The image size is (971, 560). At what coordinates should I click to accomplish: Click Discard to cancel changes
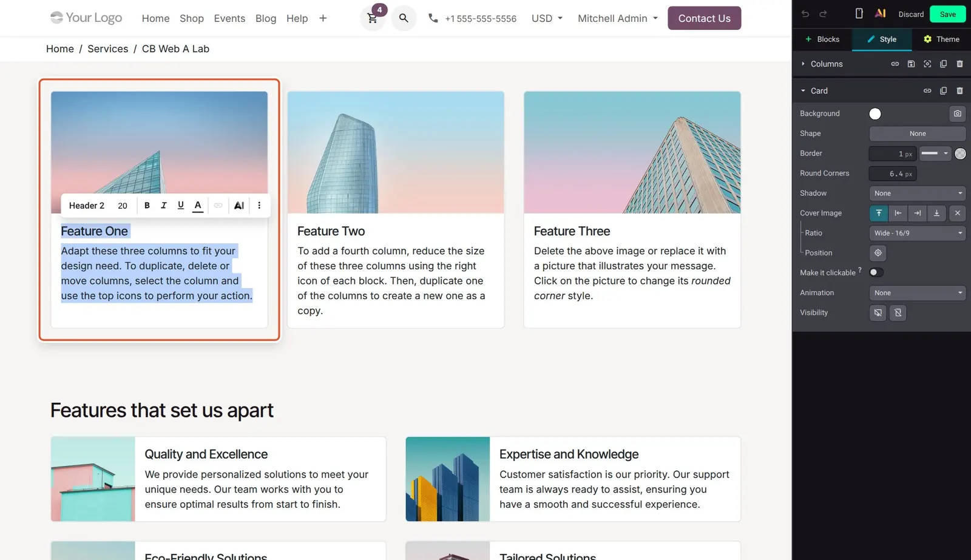pos(911,14)
